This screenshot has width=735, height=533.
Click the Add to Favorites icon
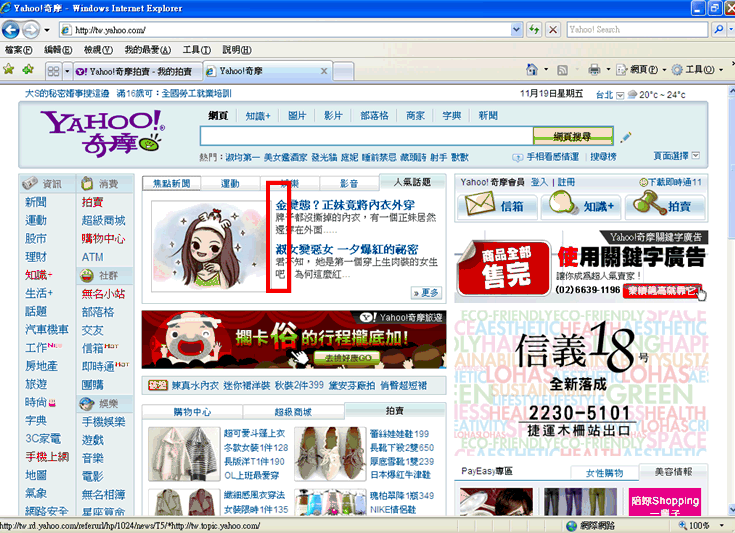tap(28, 70)
